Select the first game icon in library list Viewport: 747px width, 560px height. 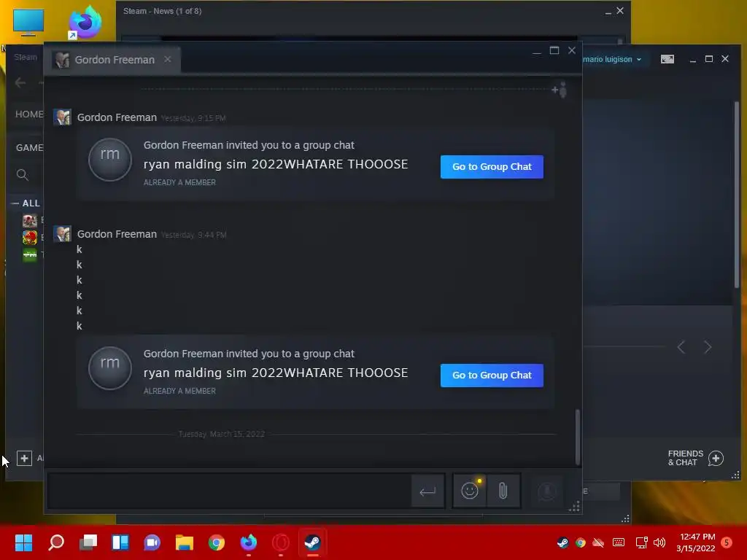click(29, 220)
